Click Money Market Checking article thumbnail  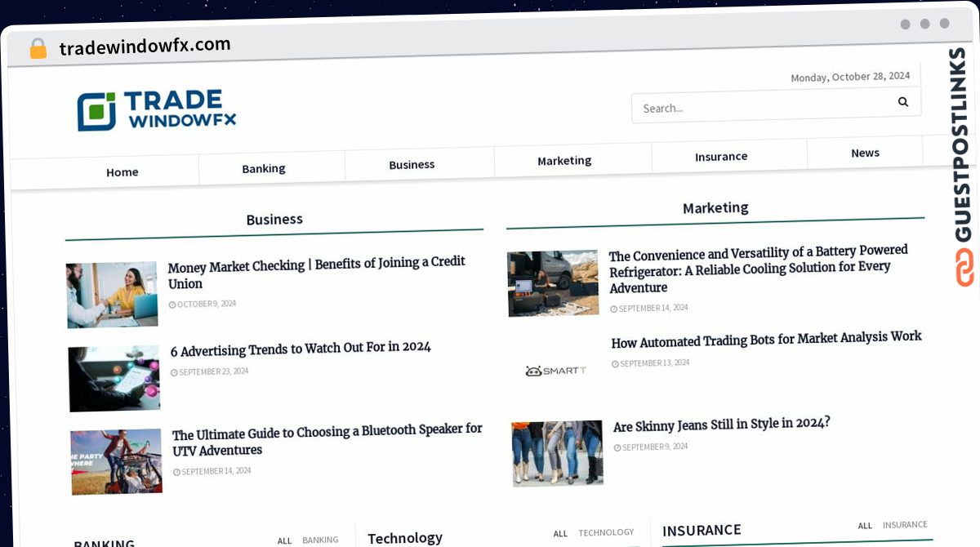[x=112, y=295]
